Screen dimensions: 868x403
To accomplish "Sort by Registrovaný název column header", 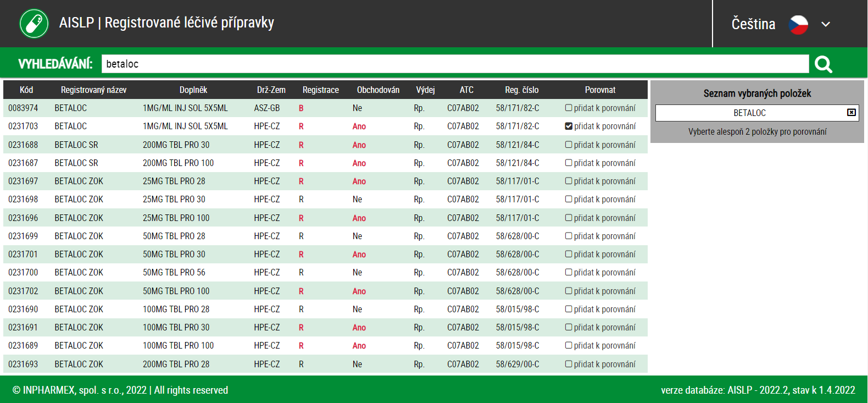I will coord(93,90).
